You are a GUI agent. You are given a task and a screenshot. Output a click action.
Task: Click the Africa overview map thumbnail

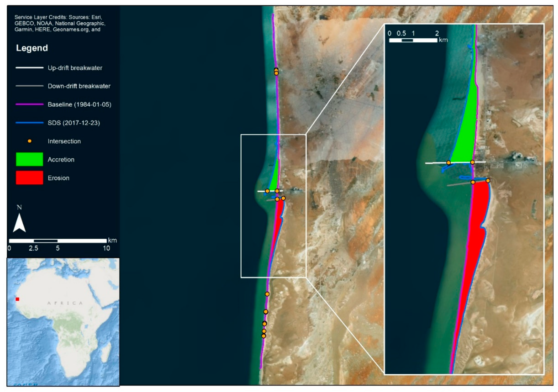click(63, 322)
